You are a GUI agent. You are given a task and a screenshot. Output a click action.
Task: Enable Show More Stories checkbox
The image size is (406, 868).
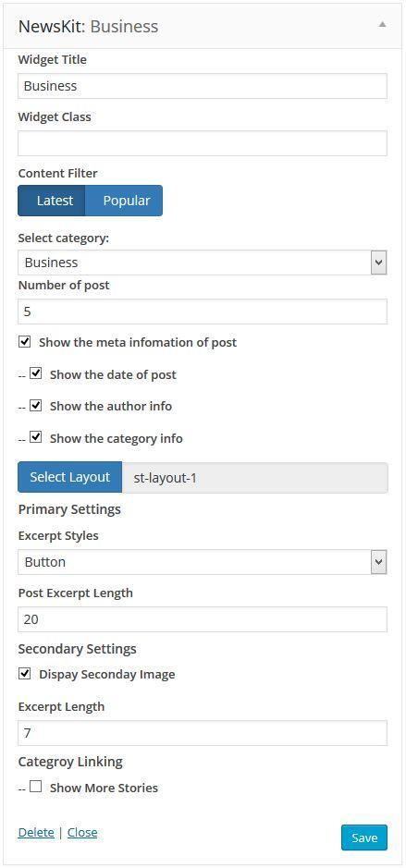click(x=35, y=787)
